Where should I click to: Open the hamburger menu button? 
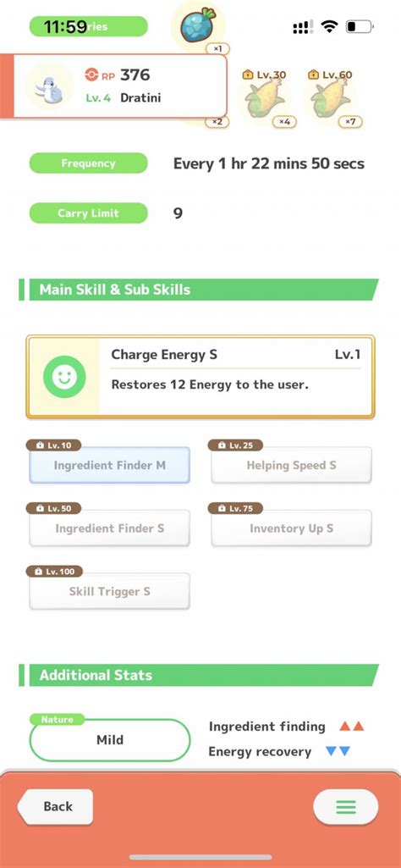point(346,807)
